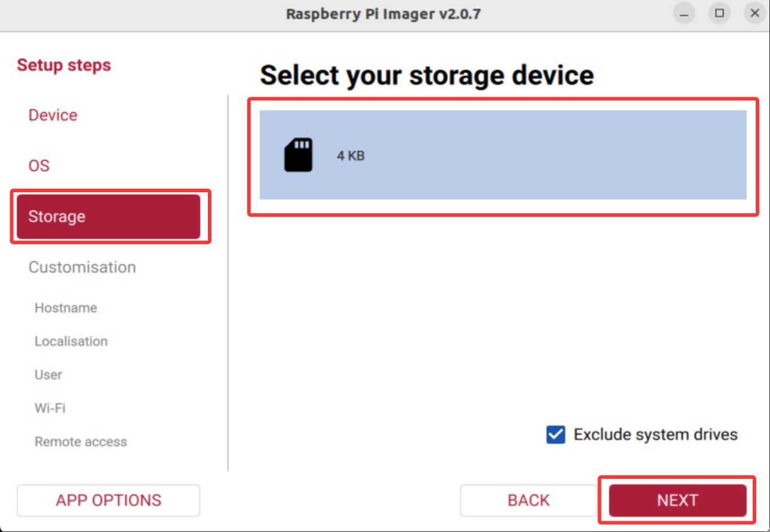770x532 pixels.
Task: Open the OS setup step
Action: (39, 165)
